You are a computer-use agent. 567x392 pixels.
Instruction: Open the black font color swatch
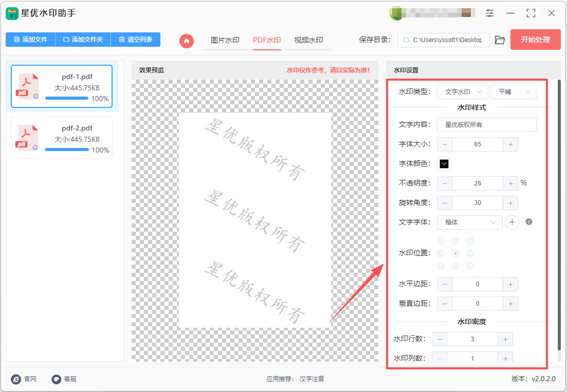[x=444, y=164]
